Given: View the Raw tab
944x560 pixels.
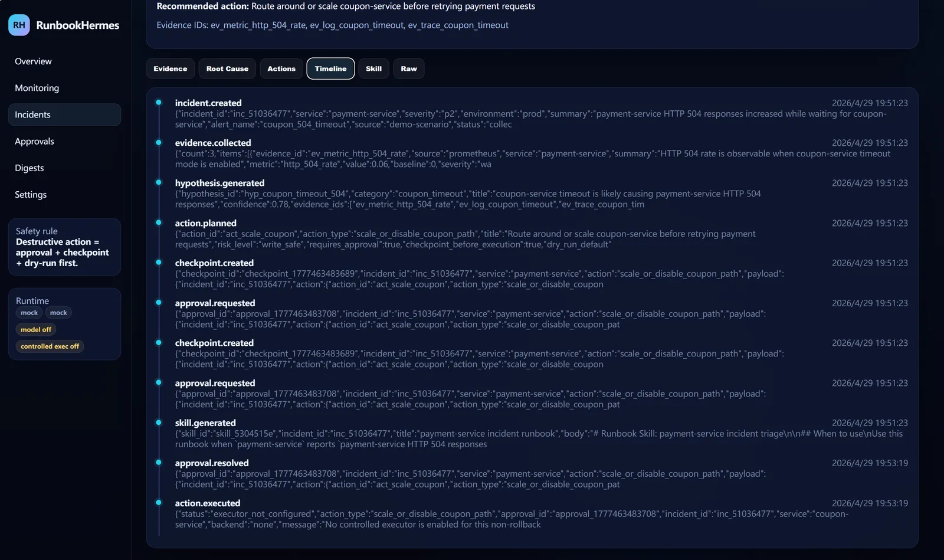Looking at the screenshot, I should point(409,68).
